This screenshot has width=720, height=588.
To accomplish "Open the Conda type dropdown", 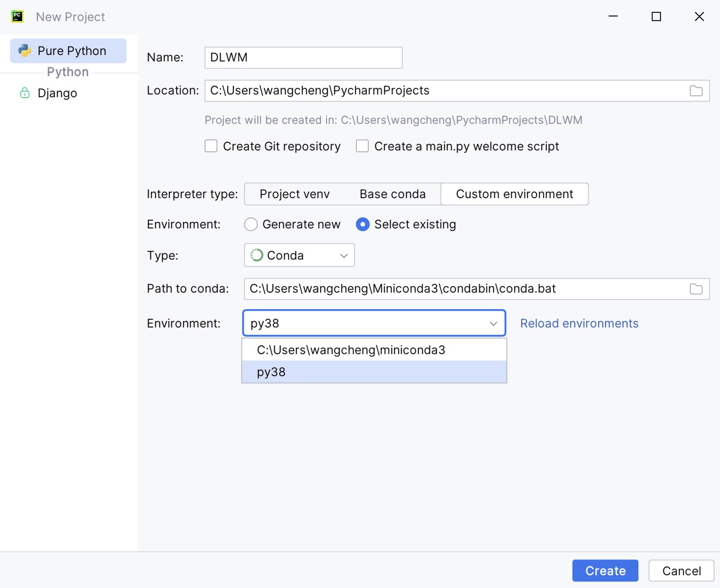I will (x=299, y=255).
